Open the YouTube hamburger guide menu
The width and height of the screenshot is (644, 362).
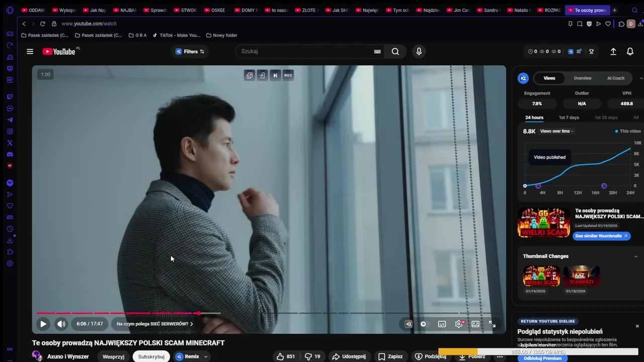click(30, 51)
